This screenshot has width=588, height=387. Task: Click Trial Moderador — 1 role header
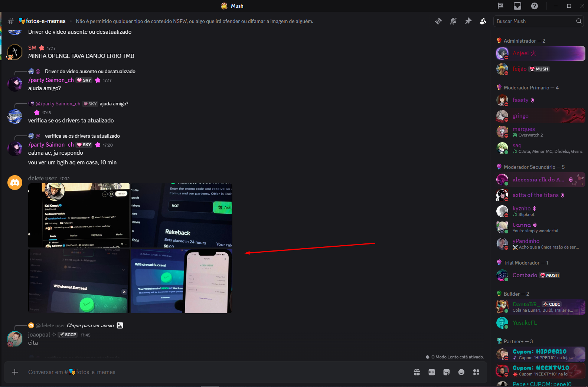526,263
